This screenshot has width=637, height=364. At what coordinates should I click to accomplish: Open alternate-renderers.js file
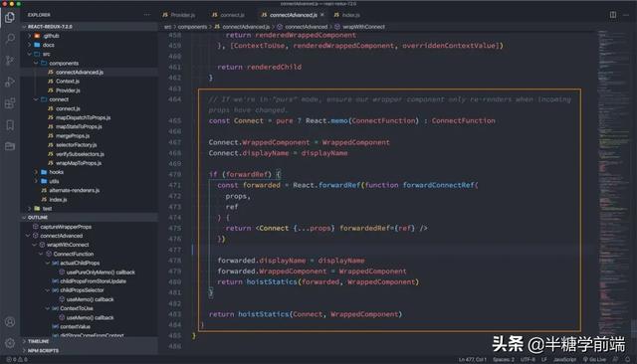90,190
